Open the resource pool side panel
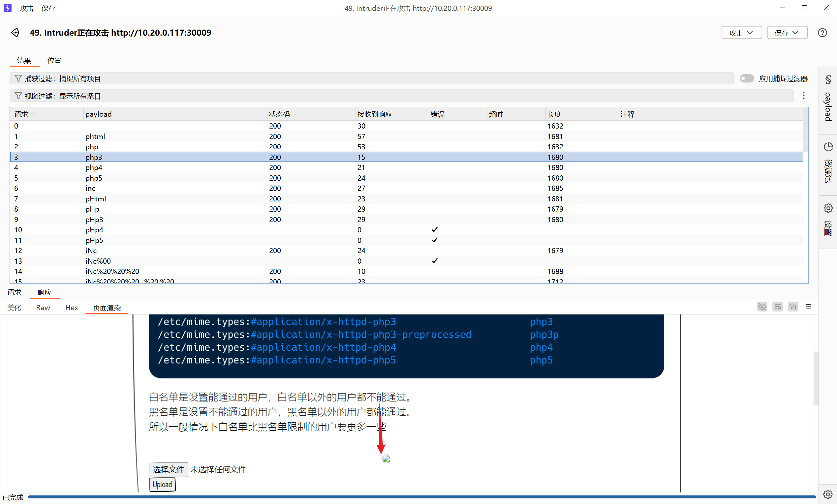 tap(828, 163)
